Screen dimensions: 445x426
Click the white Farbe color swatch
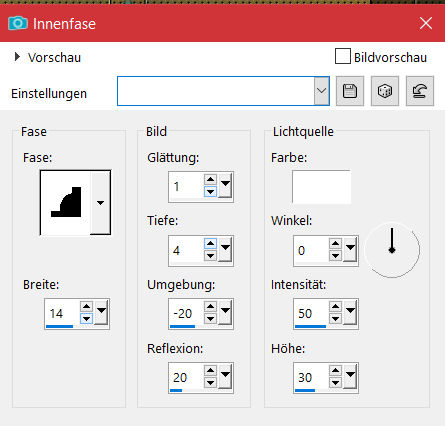[x=321, y=187]
